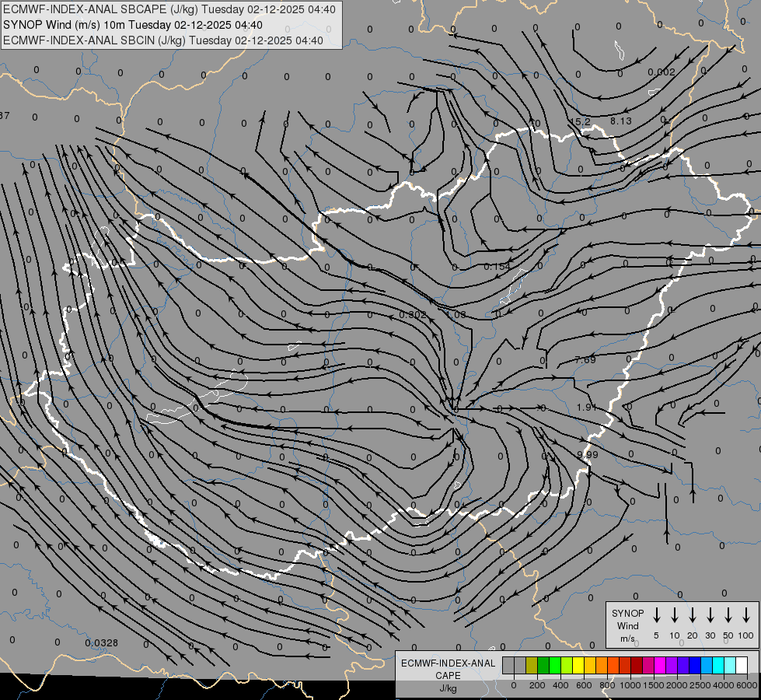This screenshot has height=700, width=761.
Task: Click the 0.002 value on the map
Action: tap(661, 72)
